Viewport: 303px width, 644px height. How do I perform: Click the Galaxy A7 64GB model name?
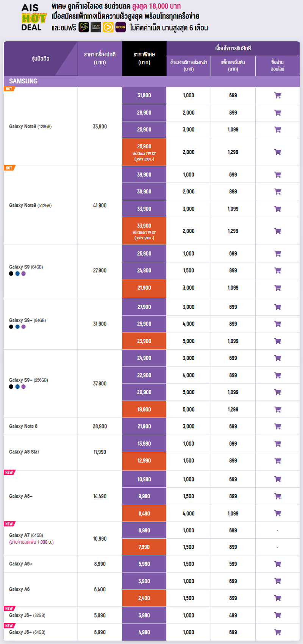coord(26,535)
